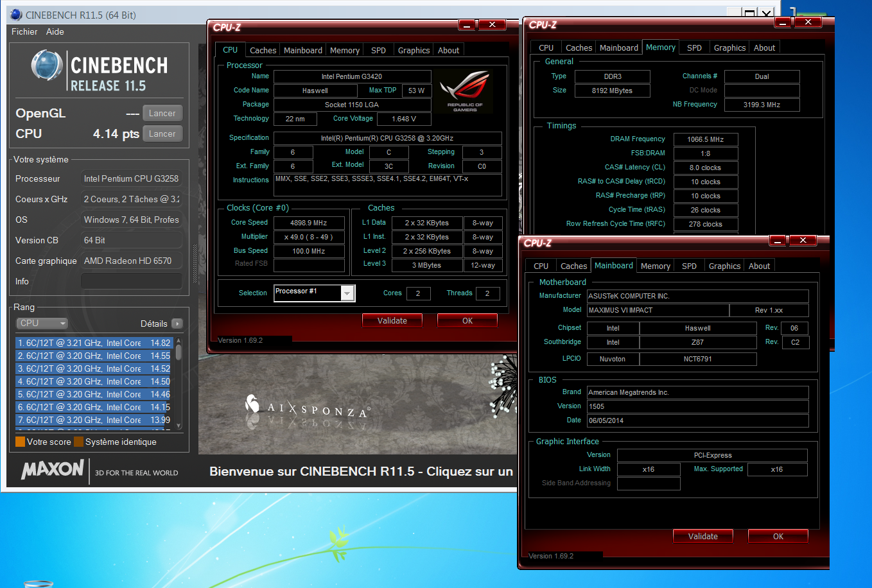
Task: Click the memory size value 8192 MBytes
Action: 613,91
